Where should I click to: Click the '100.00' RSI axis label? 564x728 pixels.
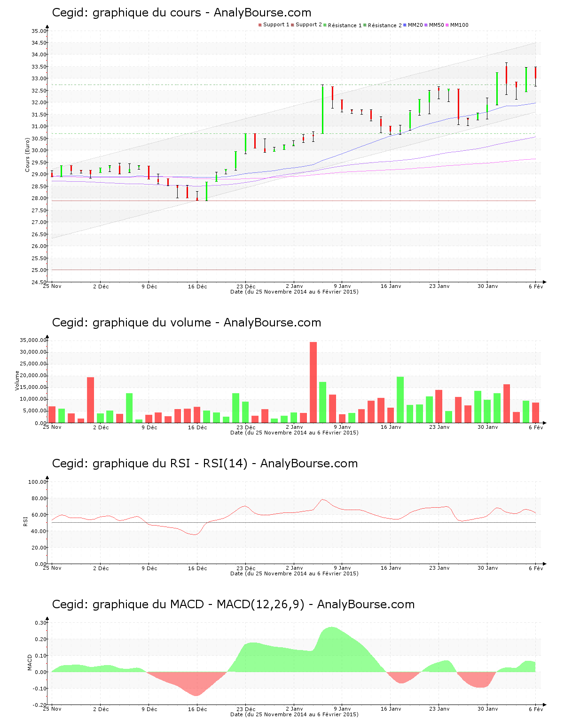pos(38,482)
